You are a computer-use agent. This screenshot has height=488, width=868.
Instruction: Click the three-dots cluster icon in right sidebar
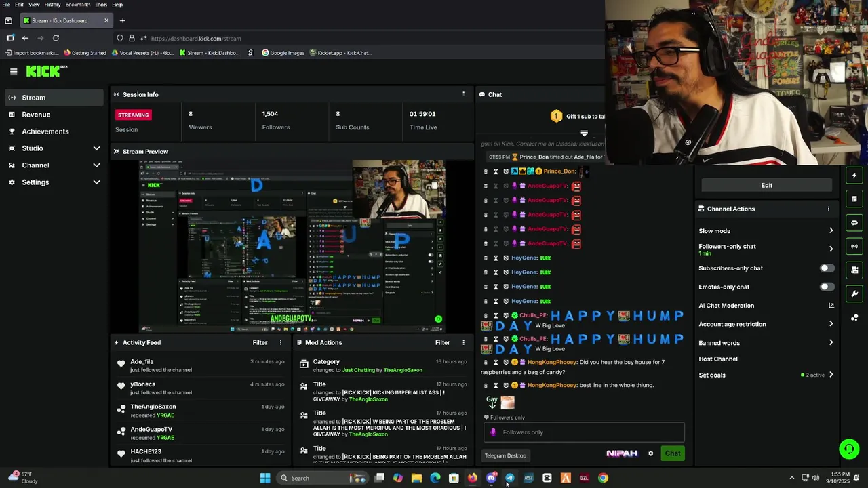pyautogui.click(x=854, y=317)
